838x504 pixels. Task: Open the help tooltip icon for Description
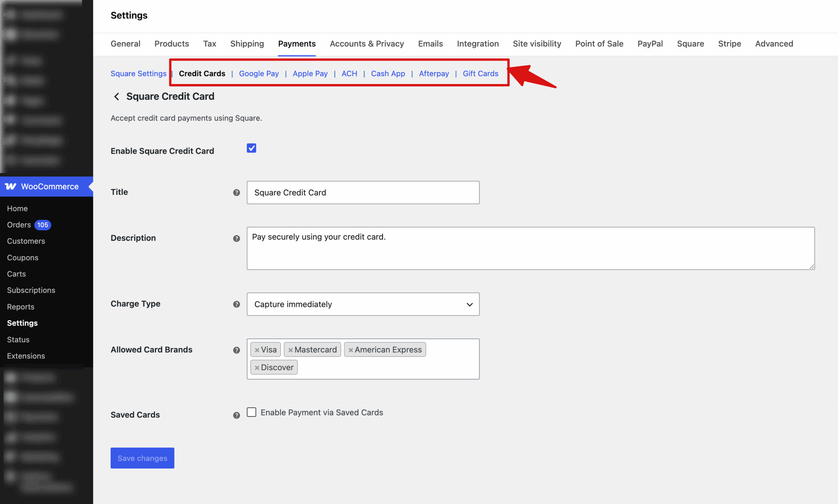[x=237, y=238]
